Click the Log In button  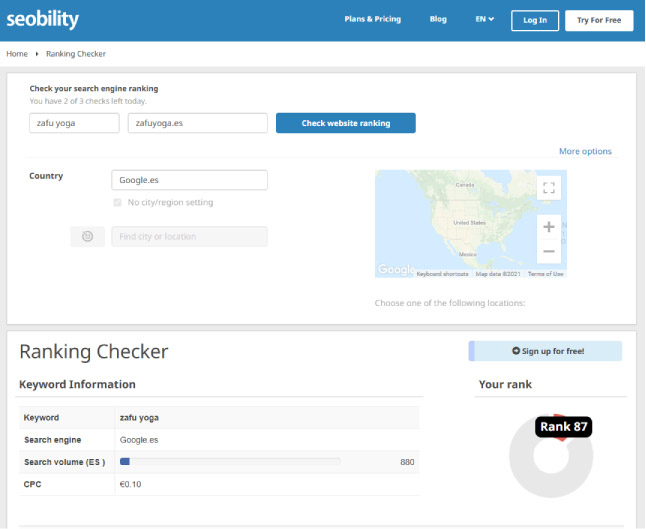[x=535, y=20]
